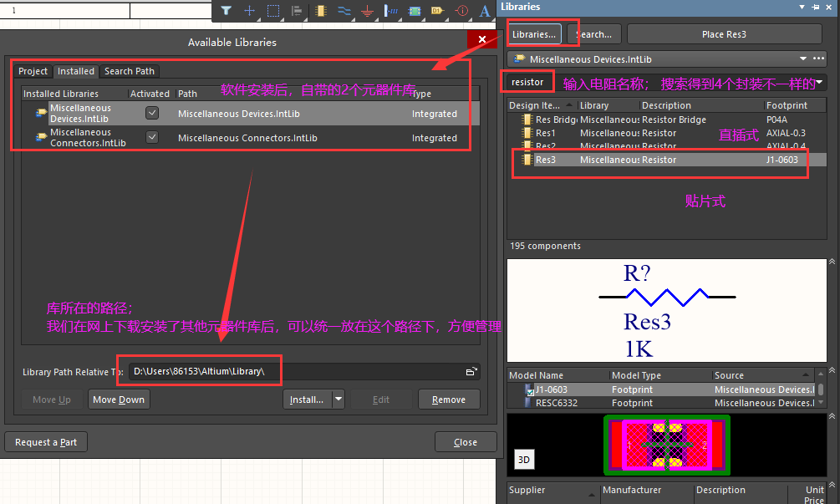Select the Place Part toolbar icon
840x504 pixels.
[320, 12]
